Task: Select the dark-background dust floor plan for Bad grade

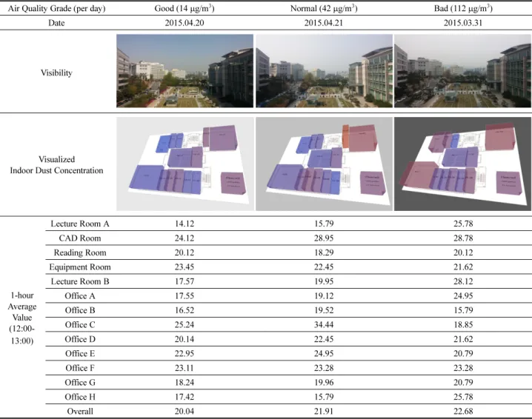Action: tap(463, 164)
